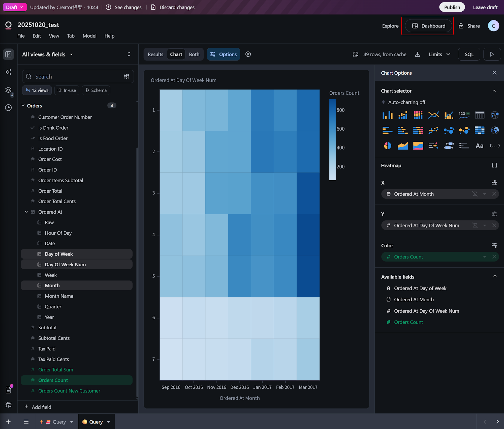
Task: Open the history clock icon in sidebar
Action: (x=8, y=108)
